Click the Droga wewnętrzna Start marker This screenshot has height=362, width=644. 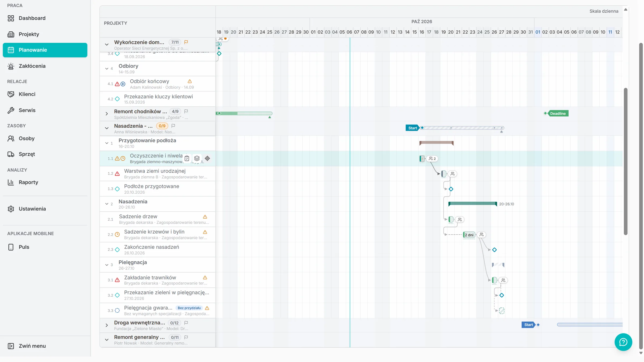click(x=528, y=325)
